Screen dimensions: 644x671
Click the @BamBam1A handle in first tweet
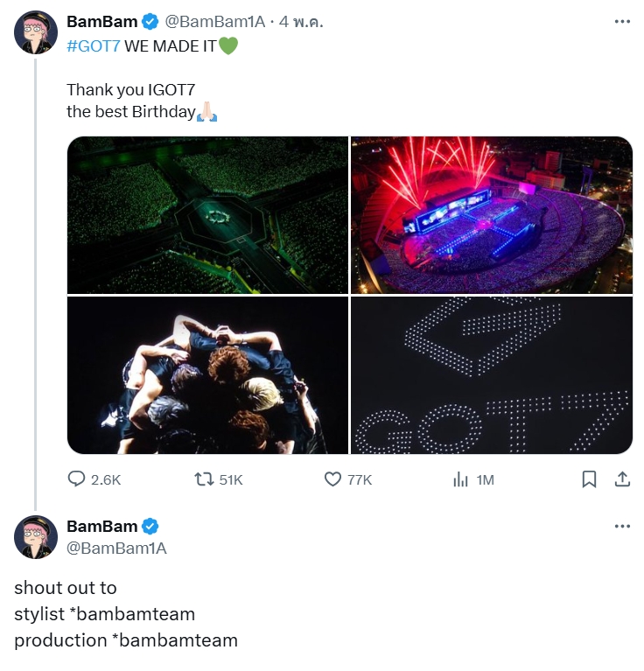coord(215,23)
